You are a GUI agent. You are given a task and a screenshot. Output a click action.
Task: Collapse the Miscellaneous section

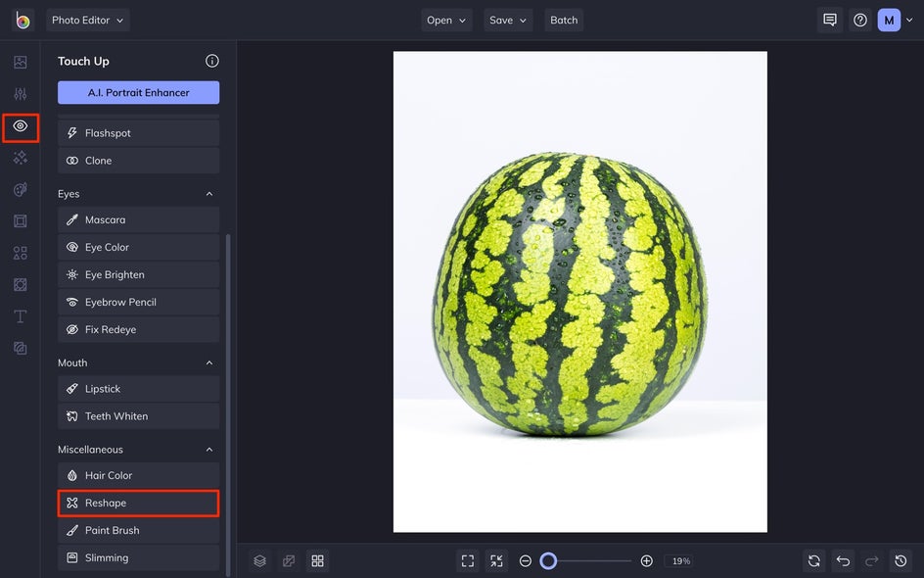(209, 450)
